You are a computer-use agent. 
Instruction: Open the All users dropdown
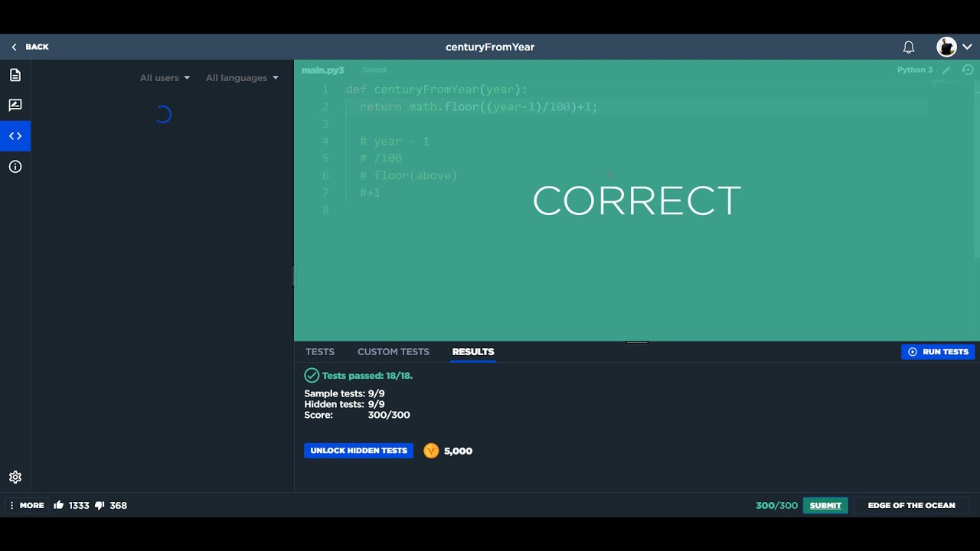tap(165, 78)
